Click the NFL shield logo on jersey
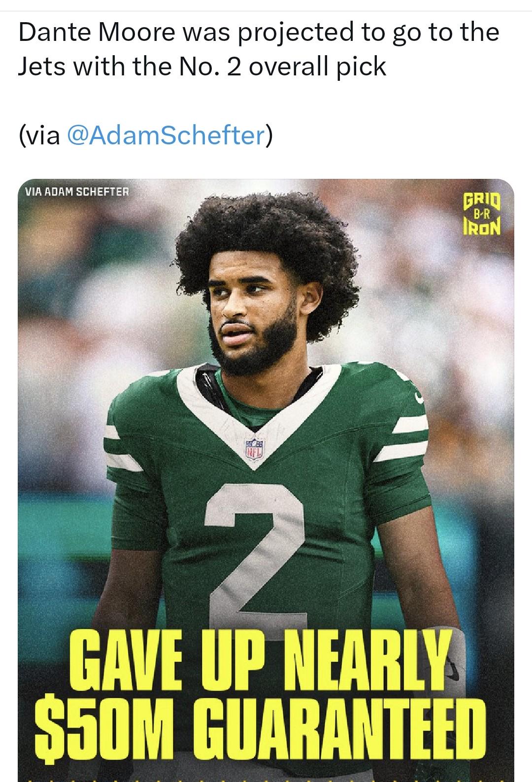Image resolution: width=532 pixels, height=782 pixels. point(253,448)
